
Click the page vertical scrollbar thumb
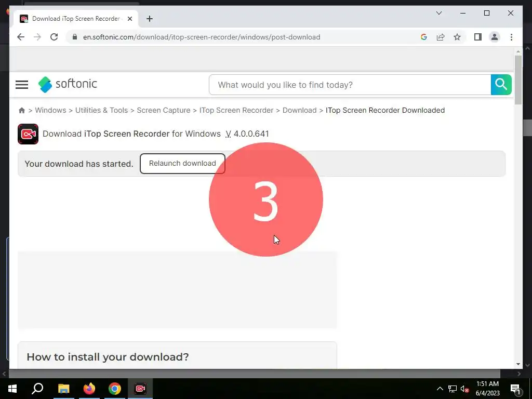click(x=518, y=79)
